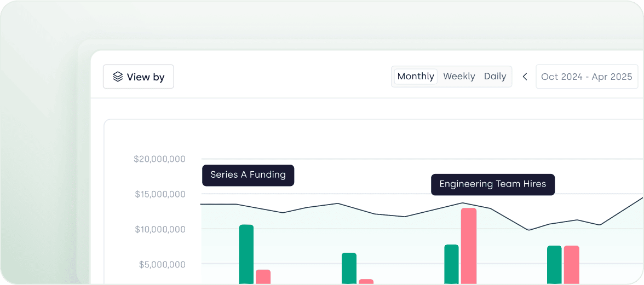Click the Series A Funding annotation

click(248, 175)
